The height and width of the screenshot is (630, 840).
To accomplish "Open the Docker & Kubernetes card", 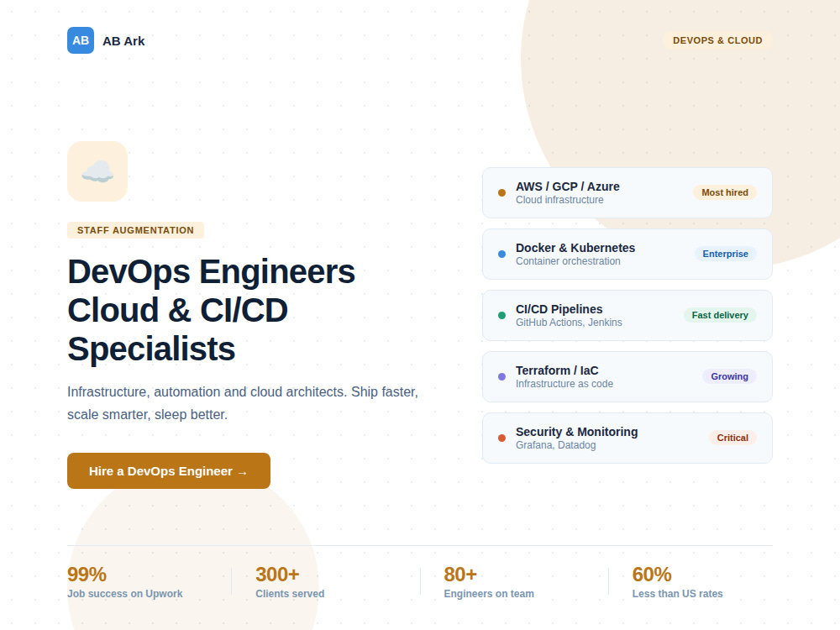I will 627,254.
